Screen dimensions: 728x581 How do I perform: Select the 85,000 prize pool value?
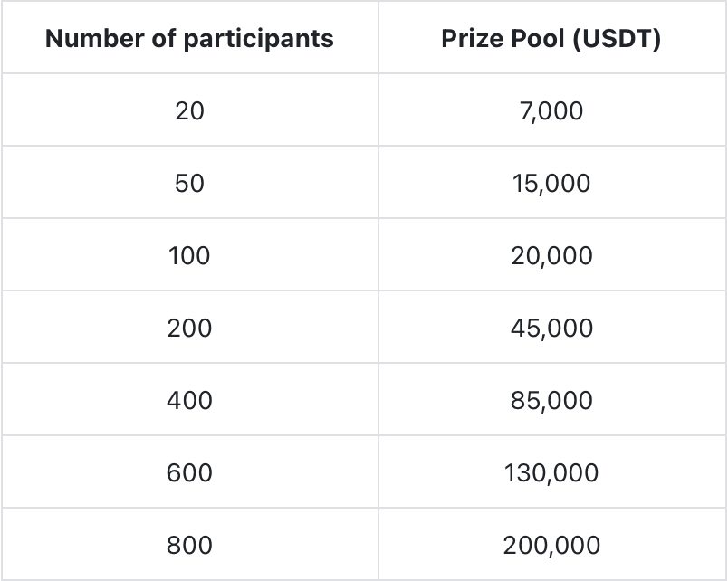pos(551,400)
